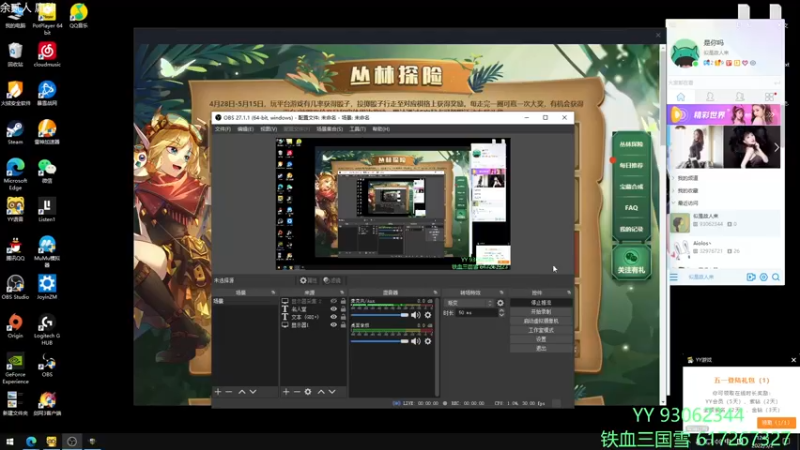This screenshot has height=450, width=800.
Task: Click the FAQ button in the 丛林探险 window
Action: point(631,208)
